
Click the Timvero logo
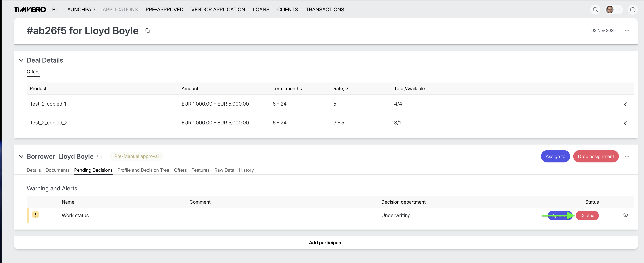coord(30,9)
